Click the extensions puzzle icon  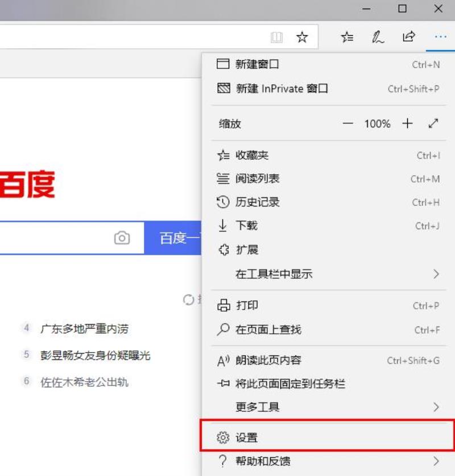tap(224, 250)
